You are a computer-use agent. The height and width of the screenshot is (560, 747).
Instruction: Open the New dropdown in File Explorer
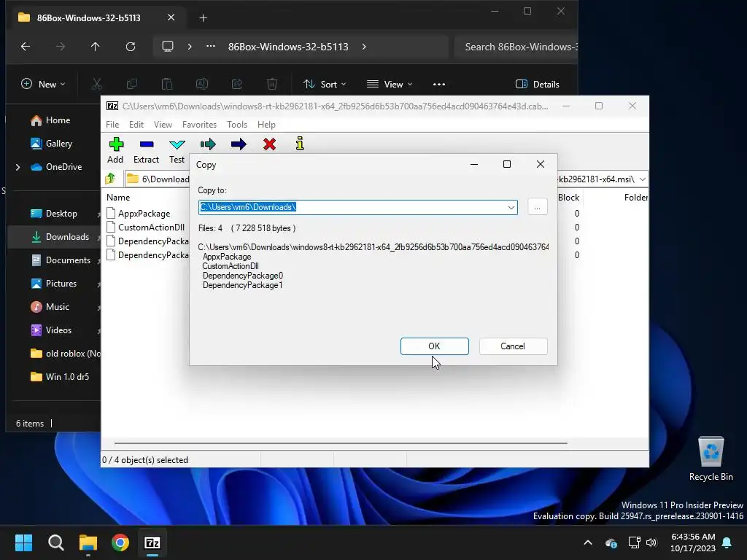point(43,85)
